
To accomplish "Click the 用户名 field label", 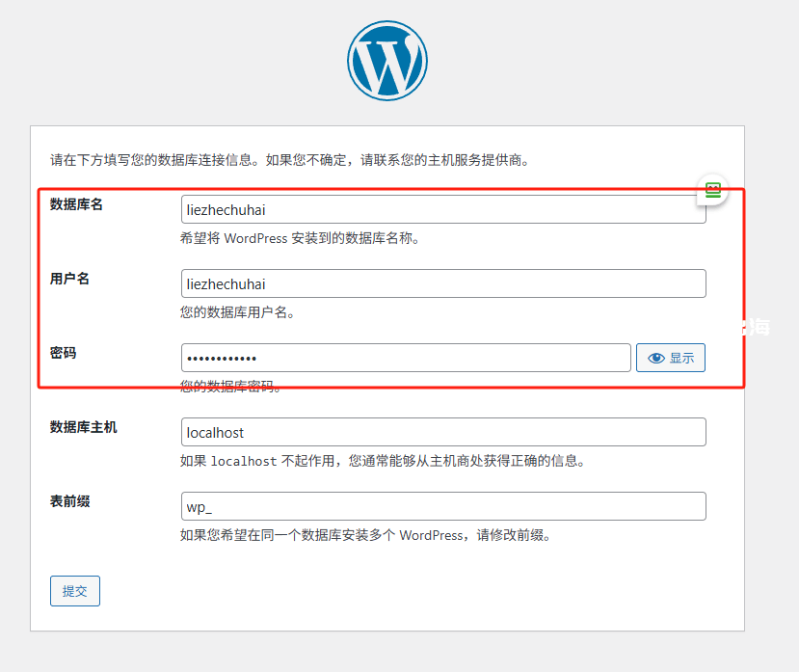I will [x=69, y=279].
